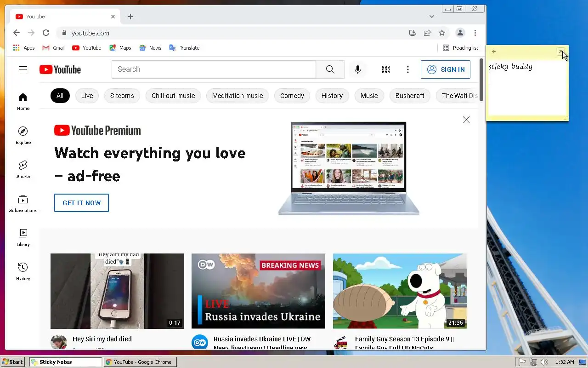Switch to Sticky Notes in the taskbar
Screen dimensions: 588x368
click(65, 362)
